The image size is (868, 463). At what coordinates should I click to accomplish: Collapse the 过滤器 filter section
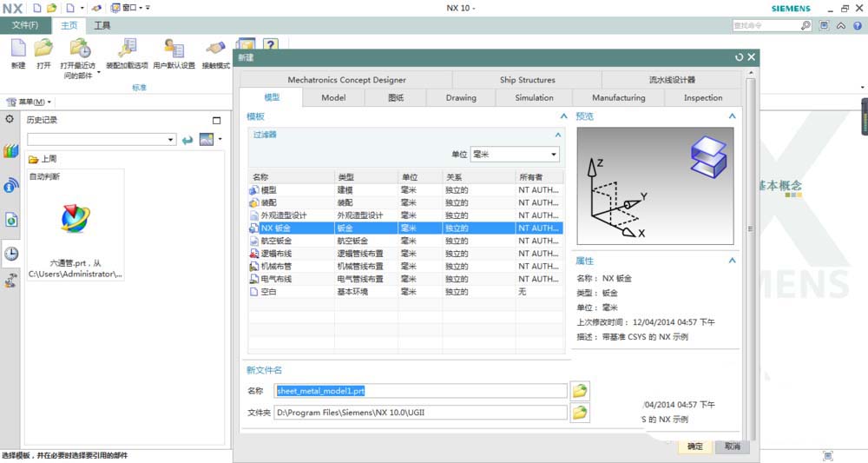[558, 135]
